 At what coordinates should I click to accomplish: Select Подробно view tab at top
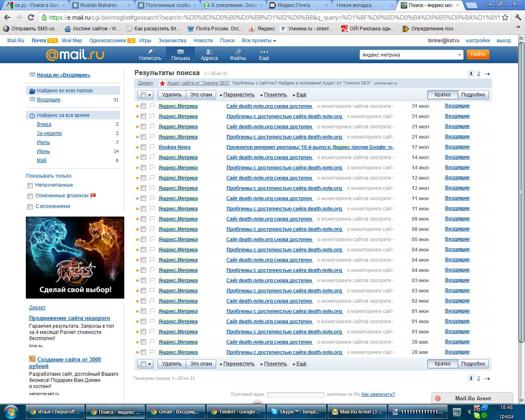[x=473, y=95]
